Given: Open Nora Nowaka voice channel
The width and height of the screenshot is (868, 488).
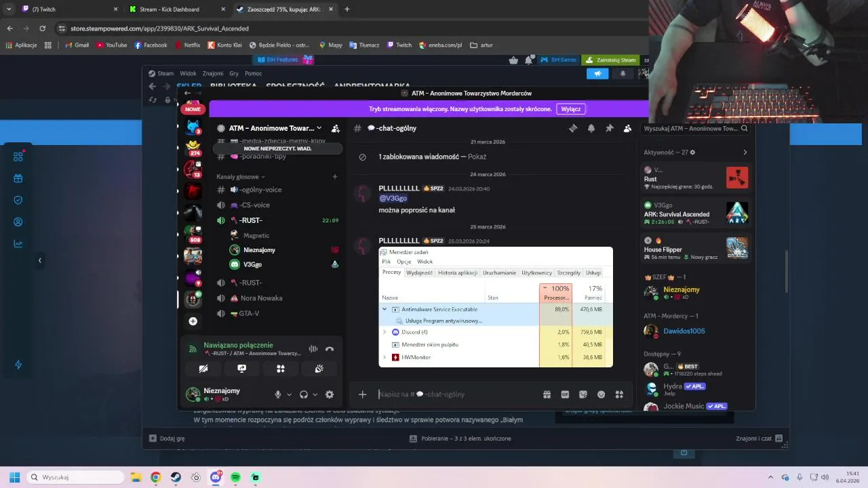Looking at the screenshot, I should [x=261, y=298].
